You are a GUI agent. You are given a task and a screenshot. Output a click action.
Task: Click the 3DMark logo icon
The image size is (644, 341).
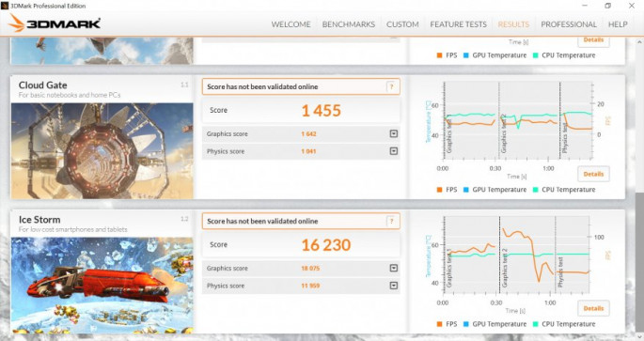click(16, 23)
